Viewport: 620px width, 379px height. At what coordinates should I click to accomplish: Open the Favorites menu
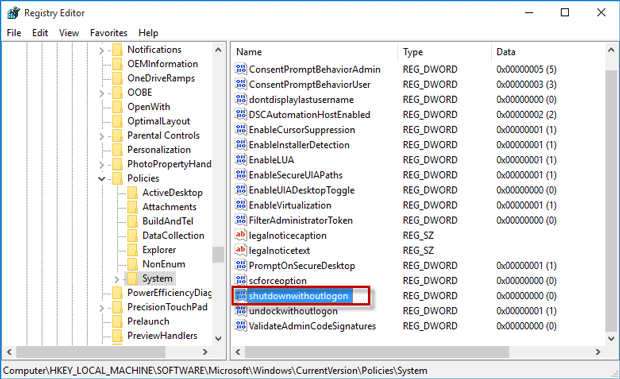point(109,33)
